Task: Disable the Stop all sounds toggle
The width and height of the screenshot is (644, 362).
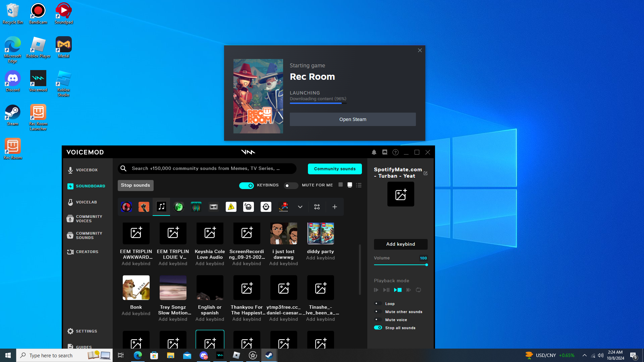Action: tap(378, 327)
